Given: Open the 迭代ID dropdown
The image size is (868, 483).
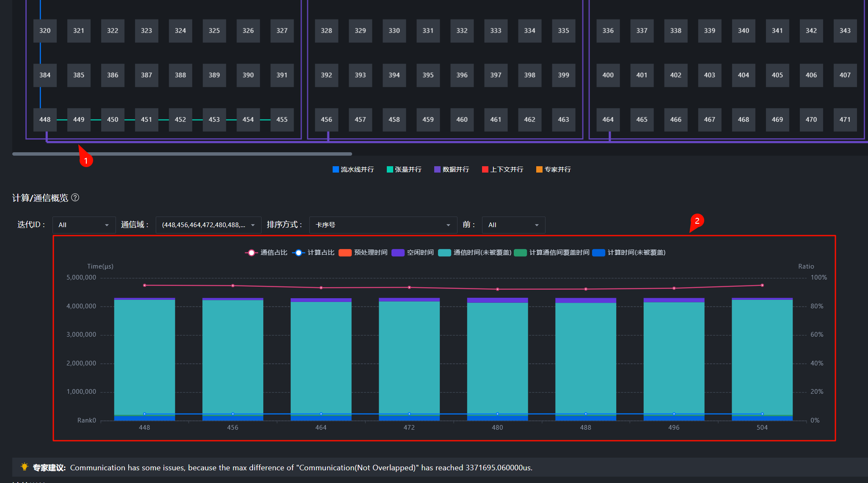Looking at the screenshot, I should (84, 225).
